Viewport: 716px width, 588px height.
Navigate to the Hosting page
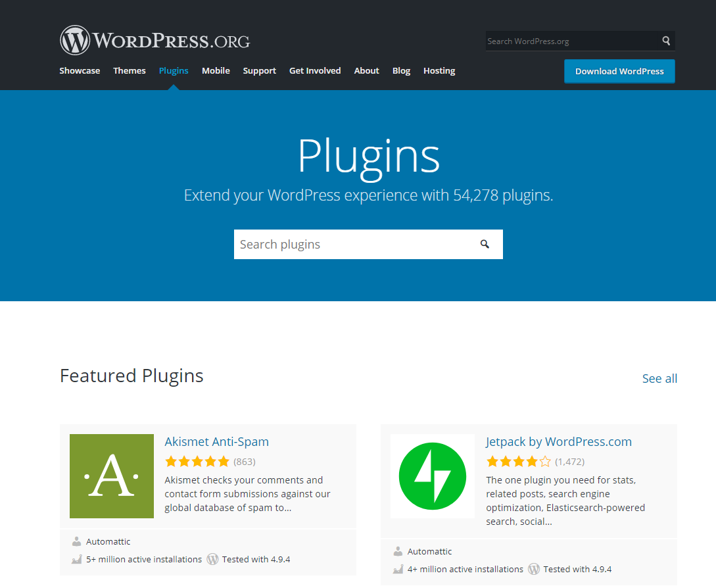pos(439,70)
